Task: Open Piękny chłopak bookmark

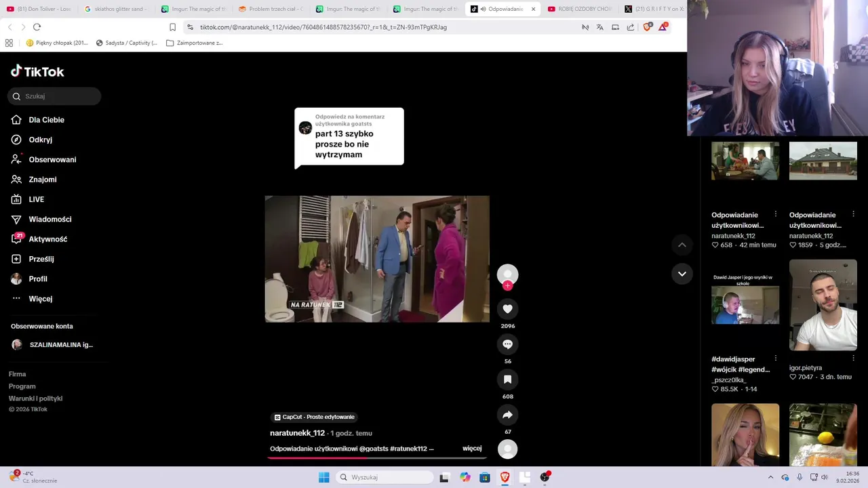Action: click(57, 43)
